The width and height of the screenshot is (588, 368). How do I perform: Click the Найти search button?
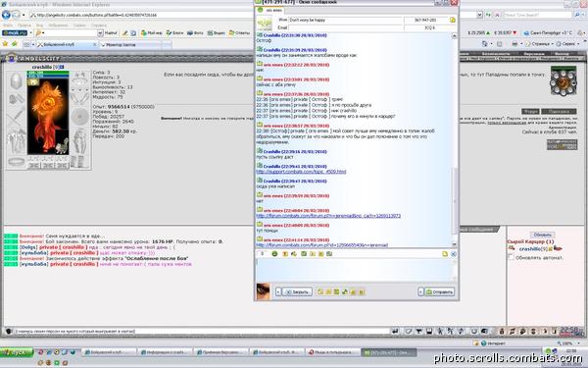(x=111, y=33)
